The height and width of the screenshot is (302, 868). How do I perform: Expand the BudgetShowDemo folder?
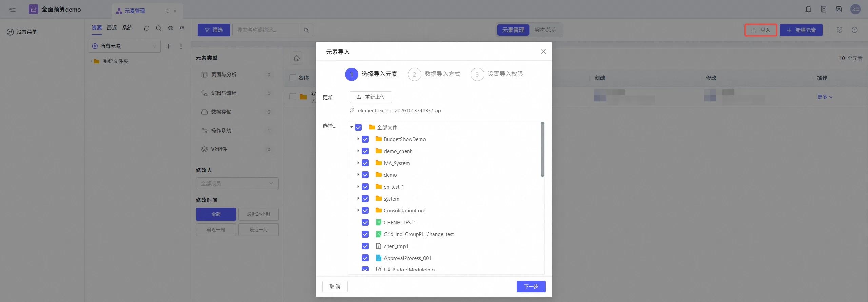click(x=358, y=139)
